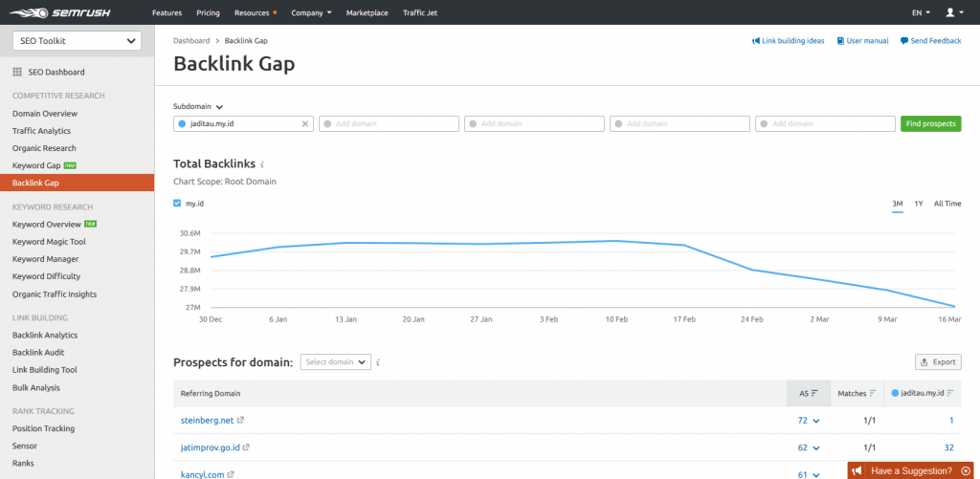Image resolution: width=980 pixels, height=479 pixels.
Task: Open the Select domain dropdown
Action: point(336,362)
